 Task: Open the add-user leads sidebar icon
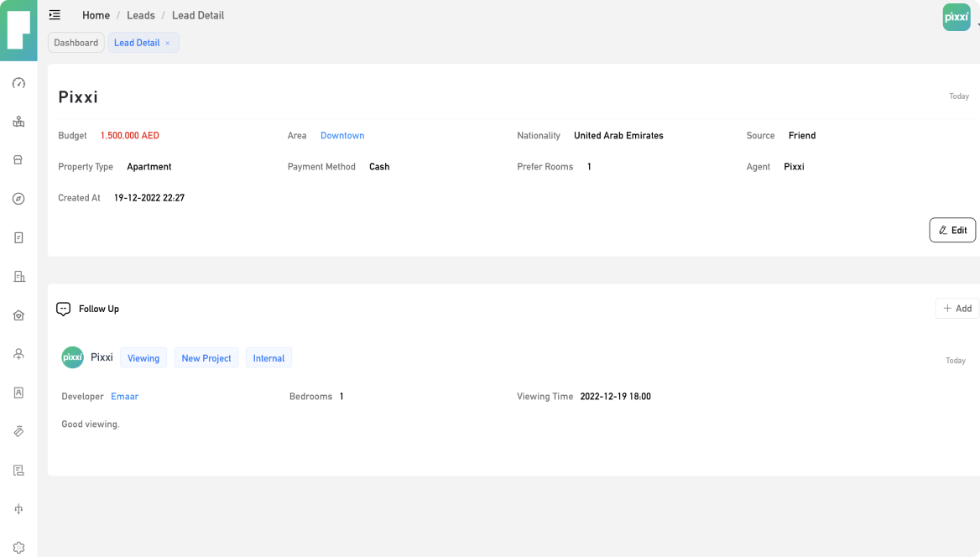[18, 354]
